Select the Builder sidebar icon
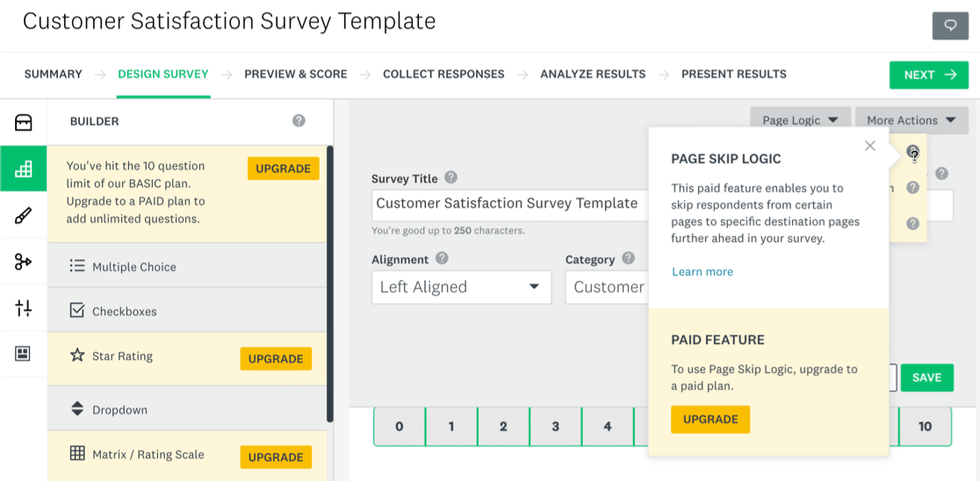The height and width of the screenshot is (481, 980). coord(23,169)
